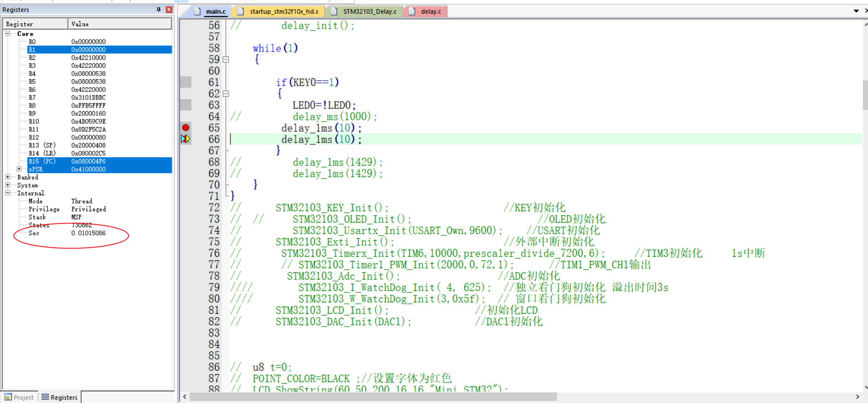Click the Register column header

click(36, 24)
